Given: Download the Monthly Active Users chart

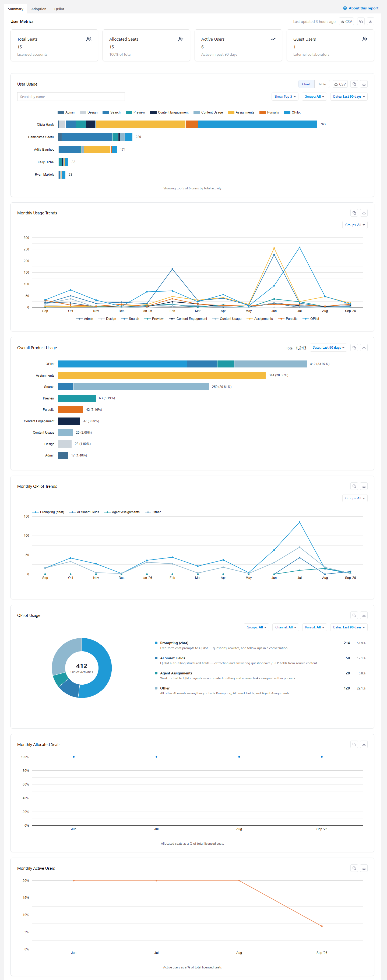Looking at the screenshot, I should tap(364, 868).
